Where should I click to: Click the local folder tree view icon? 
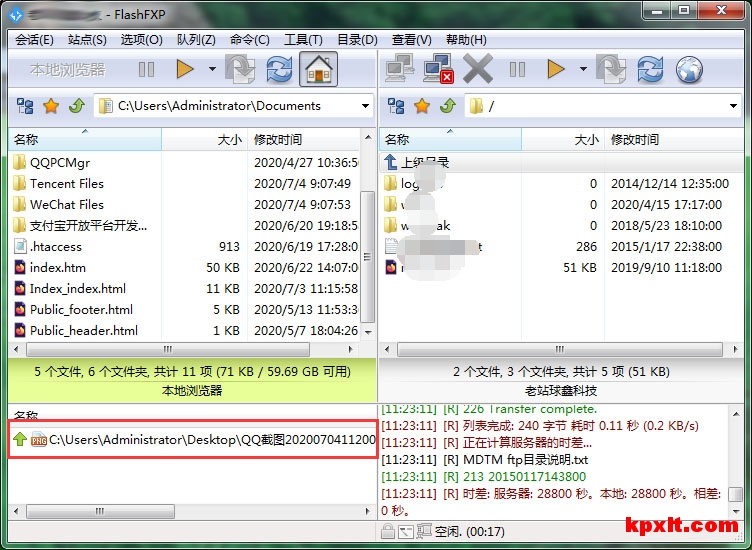[x=25, y=106]
